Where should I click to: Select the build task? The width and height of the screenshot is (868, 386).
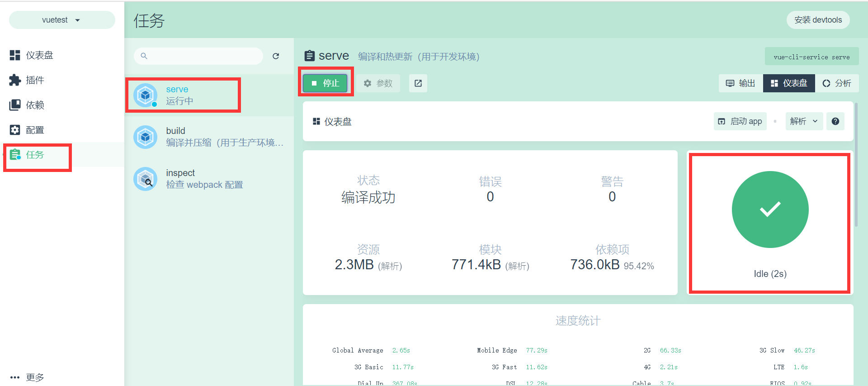click(209, 137)
